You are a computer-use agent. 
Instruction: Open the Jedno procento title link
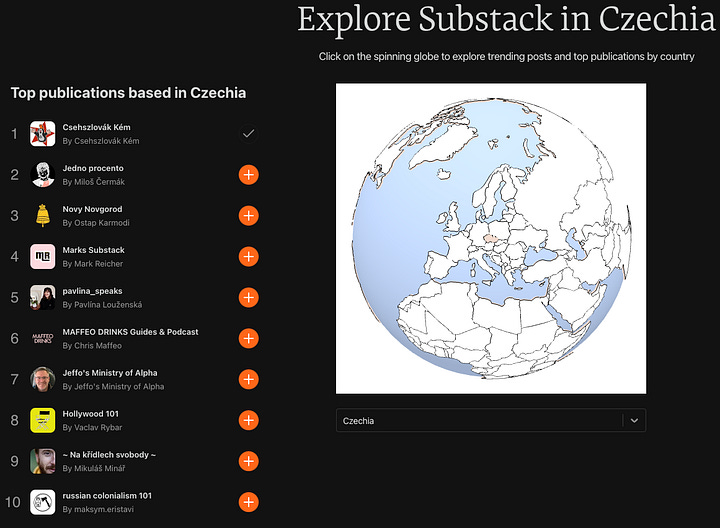pyautogui.click(x=93, y=168)
